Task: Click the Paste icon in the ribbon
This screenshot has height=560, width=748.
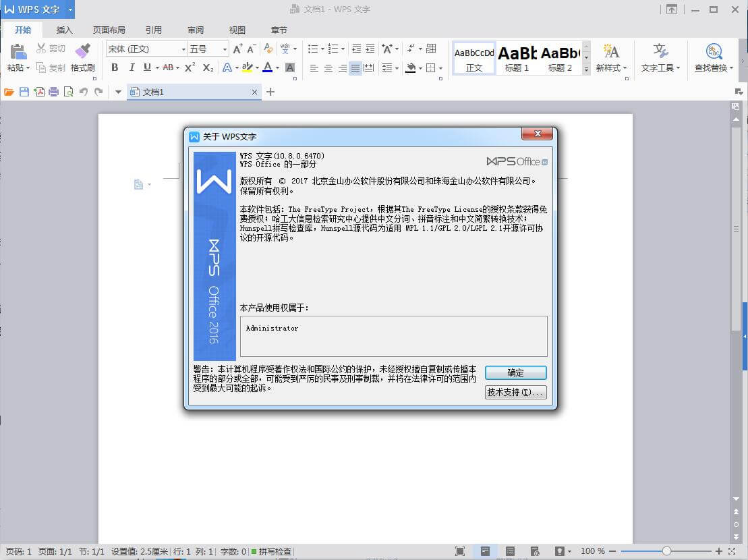Action: [x=18, y=51]
